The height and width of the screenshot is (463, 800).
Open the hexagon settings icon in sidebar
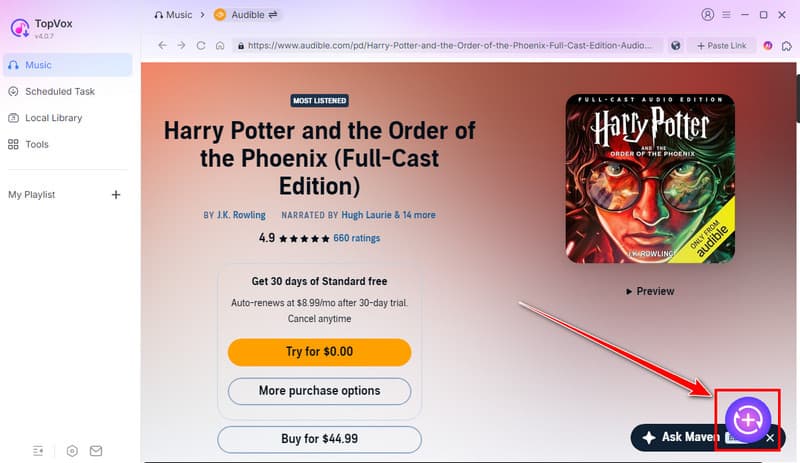72,451
